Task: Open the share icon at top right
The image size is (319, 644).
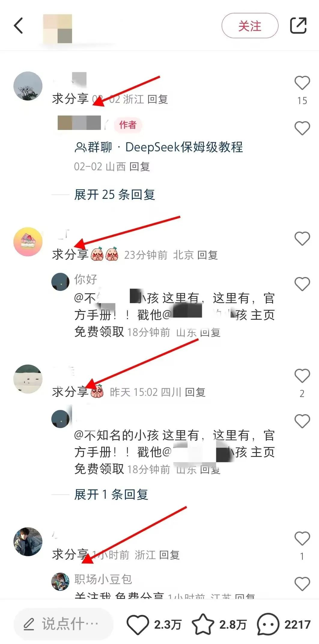Action: pos(298,26)
